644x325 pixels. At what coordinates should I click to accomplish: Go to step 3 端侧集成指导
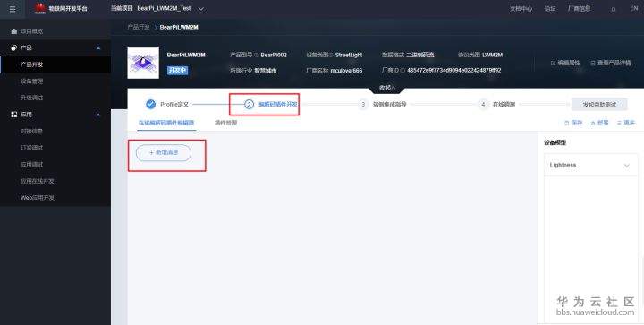383,105
